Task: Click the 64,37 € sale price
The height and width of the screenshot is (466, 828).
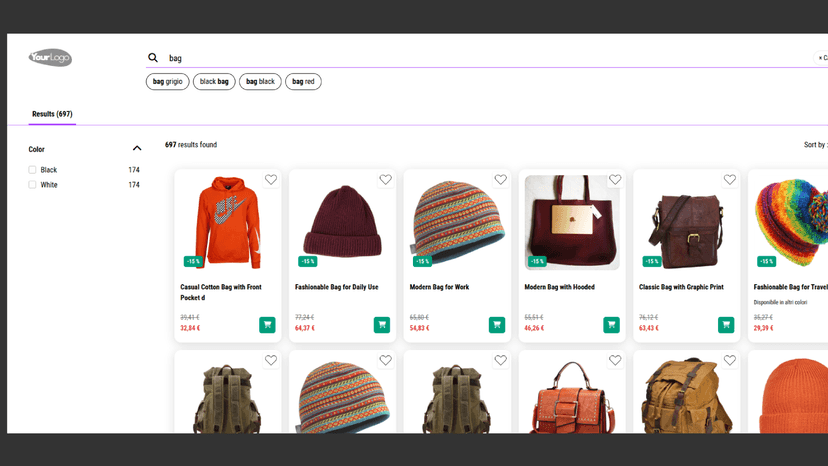Action: [305, 328]
